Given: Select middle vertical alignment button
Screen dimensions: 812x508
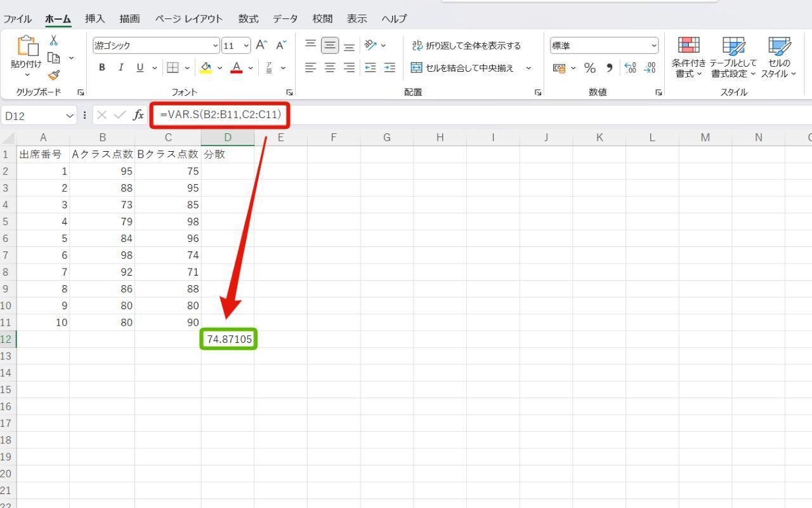Looking at the screenshot, I should click(330, 45).
